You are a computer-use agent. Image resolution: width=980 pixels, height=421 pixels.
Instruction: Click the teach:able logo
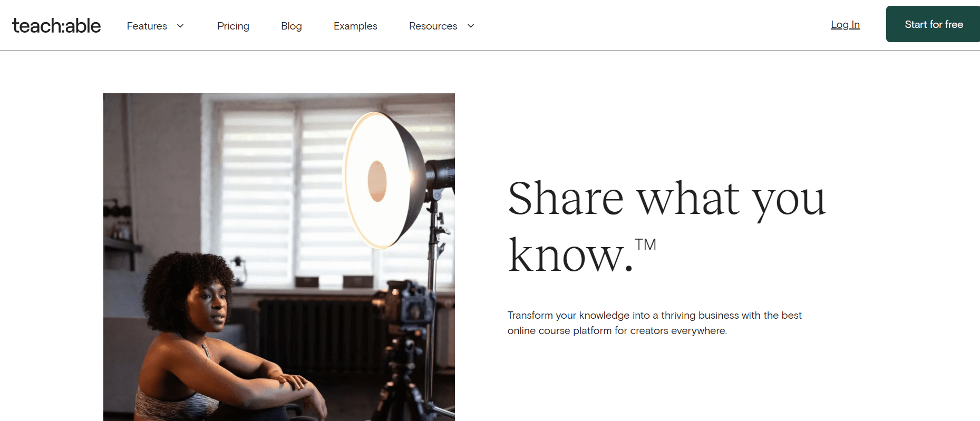(x=56, y=25)
